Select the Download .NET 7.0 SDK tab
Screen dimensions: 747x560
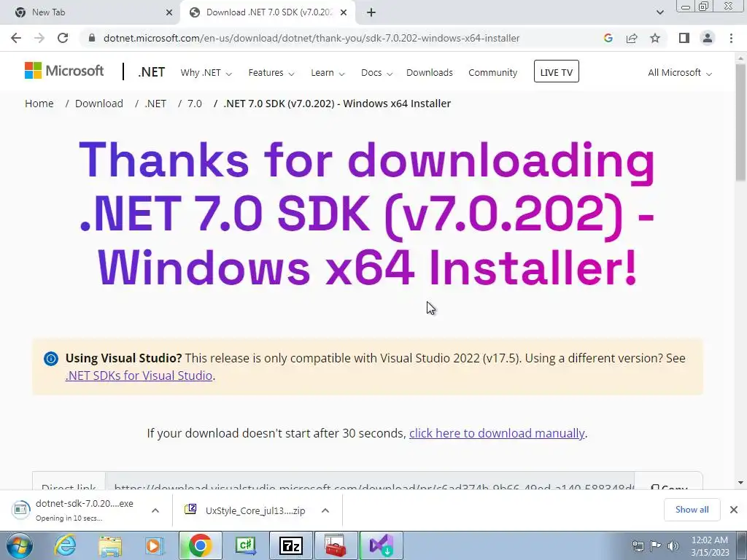[268, 12]
